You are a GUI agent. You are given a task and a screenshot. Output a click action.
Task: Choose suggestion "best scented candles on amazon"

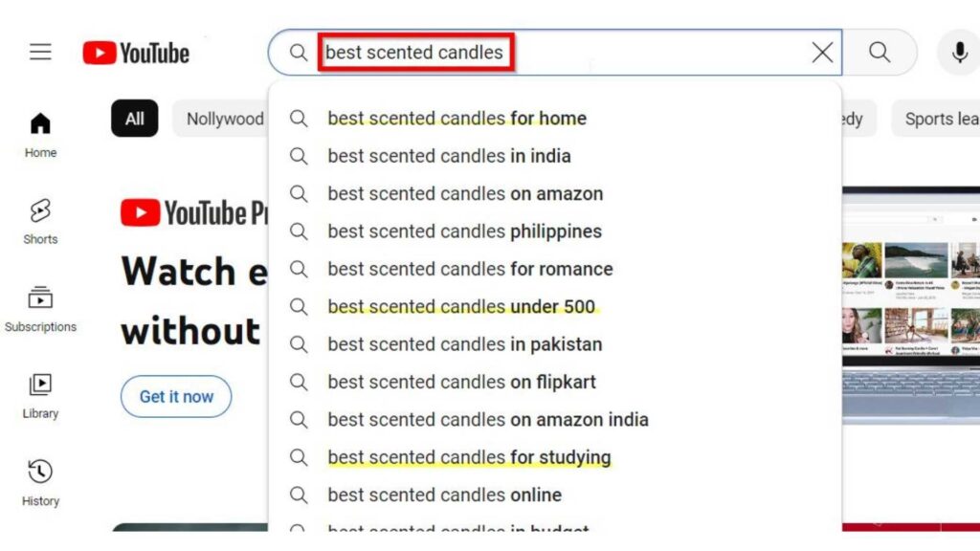click(x=465, y=194)
